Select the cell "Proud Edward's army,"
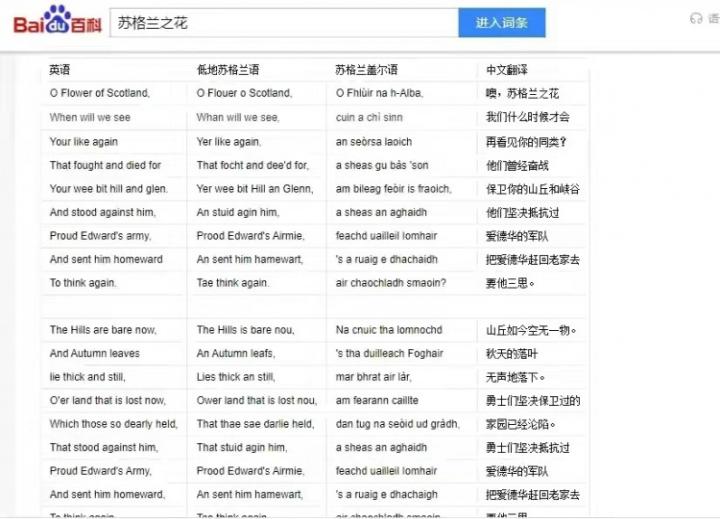This screenshot has width=720, height=519. pos(100,236)
